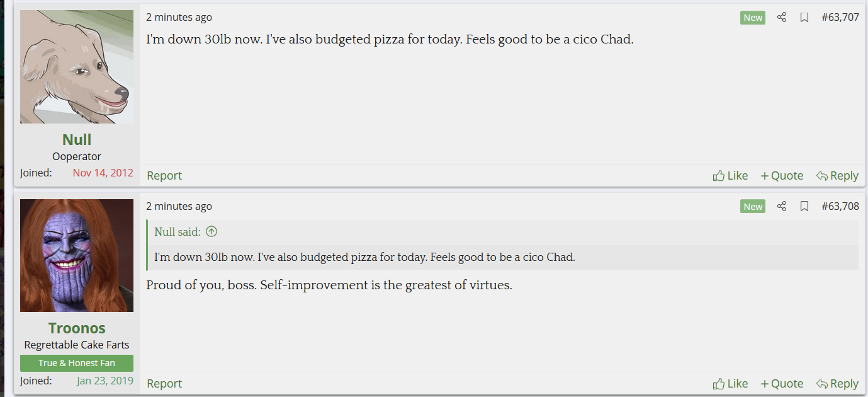This screenshot has width=868, height=397.
Task: Reply to Null's post
Action: 837,176
